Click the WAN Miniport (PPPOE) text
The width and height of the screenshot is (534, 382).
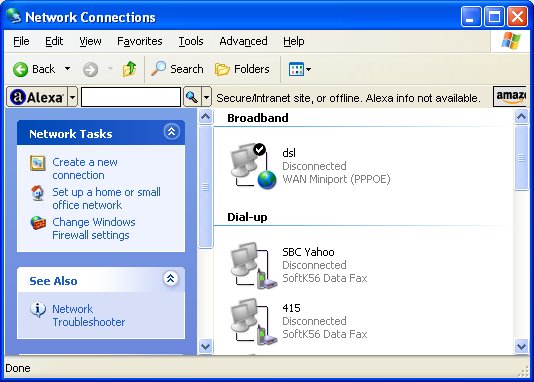tap(336, 179)
